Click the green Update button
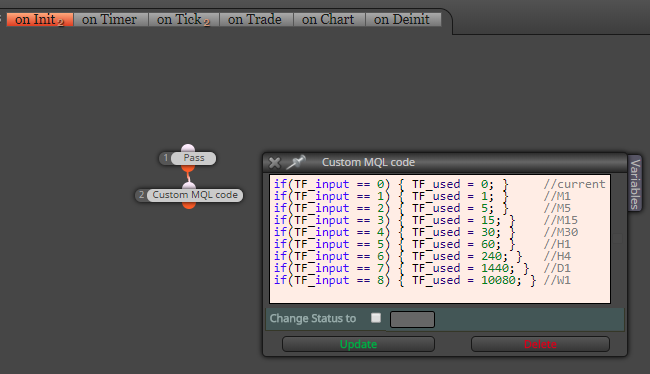 tap(358, 344)
